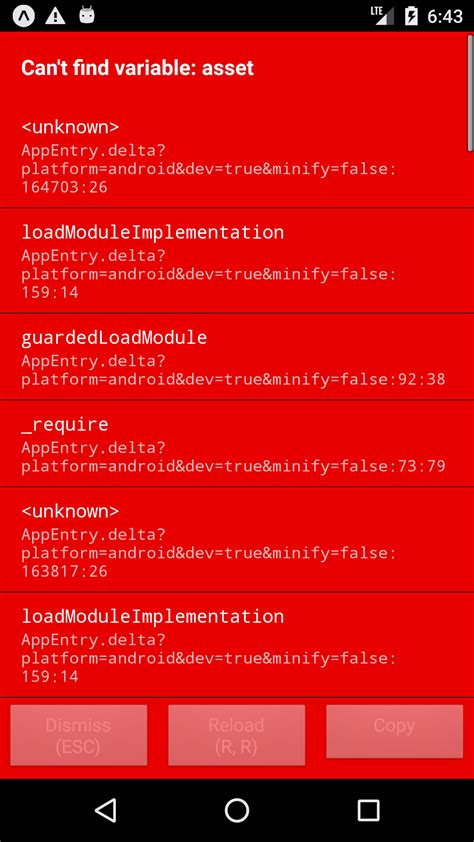Tap the battery charging icon

[x=411, y=16]
